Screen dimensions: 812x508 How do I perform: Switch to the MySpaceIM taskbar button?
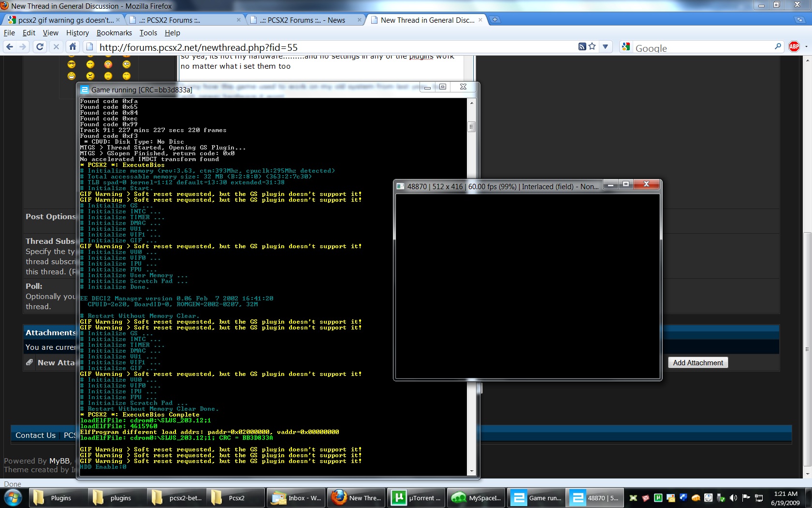[476, 498]
